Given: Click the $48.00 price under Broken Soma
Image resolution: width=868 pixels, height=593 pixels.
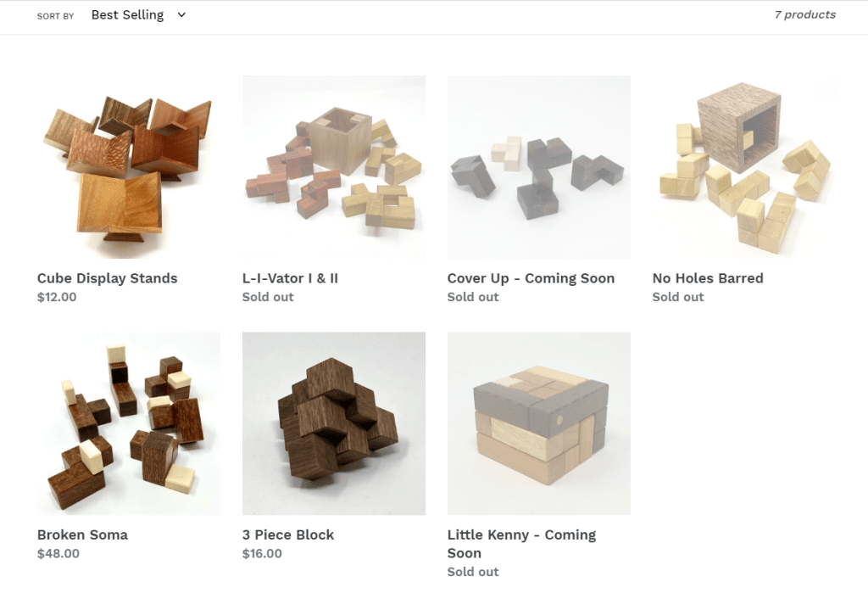Looking at the screenshot, I should point(58,554).
